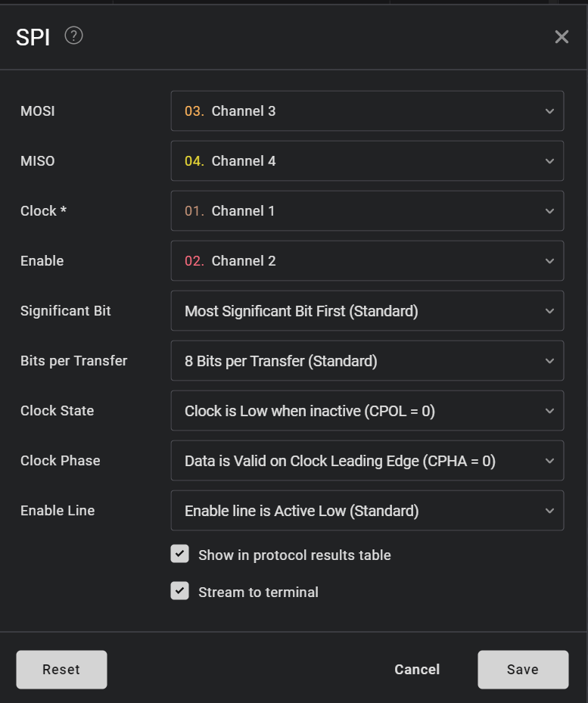The height and width of the screenshot is (703, 588).
Task: Open the SPI help question mark icon
Action: coord(73,36)
